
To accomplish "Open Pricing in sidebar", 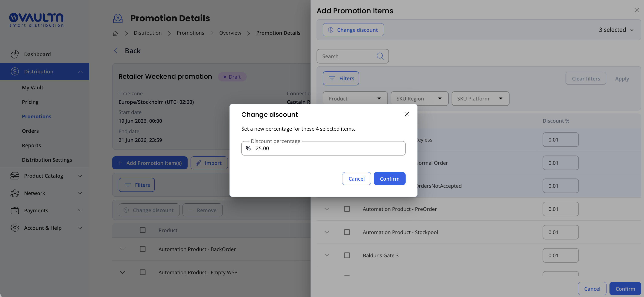I will [30, 102].
